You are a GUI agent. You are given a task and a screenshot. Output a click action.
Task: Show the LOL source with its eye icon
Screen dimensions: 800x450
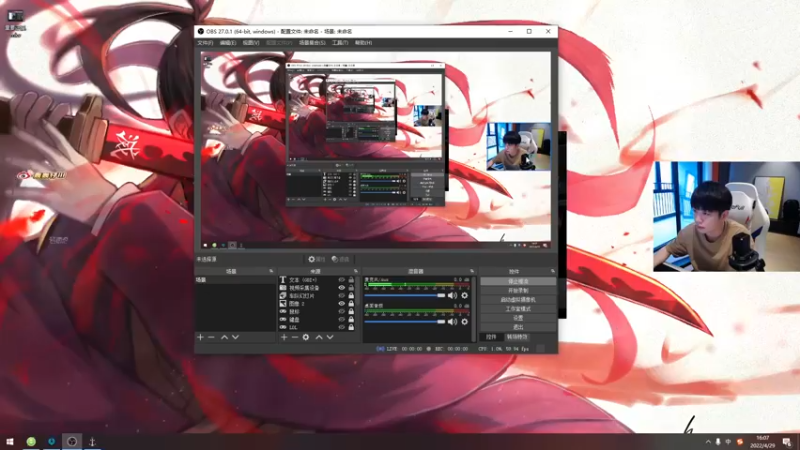(x=342, y=327)
